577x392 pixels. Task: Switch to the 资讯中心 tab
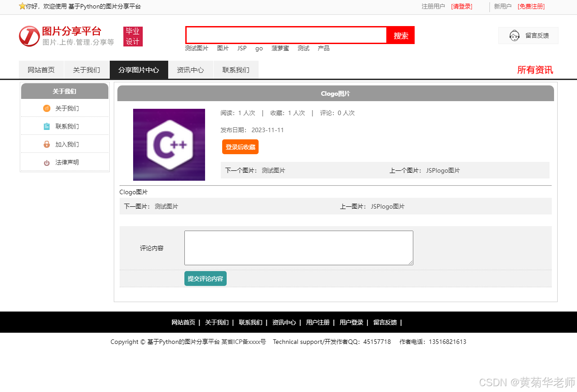click(190, 70)
